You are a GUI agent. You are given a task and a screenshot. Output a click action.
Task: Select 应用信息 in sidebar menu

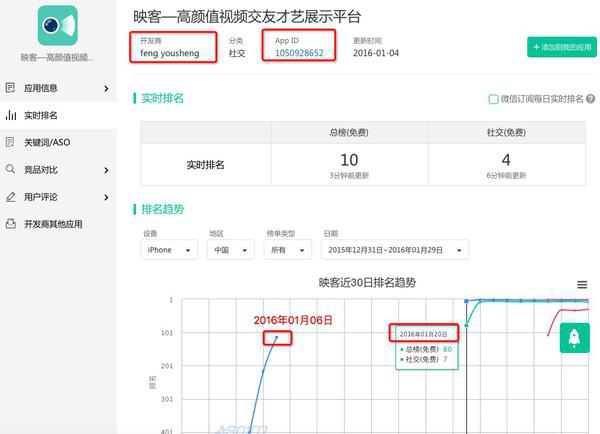point(58,88)
